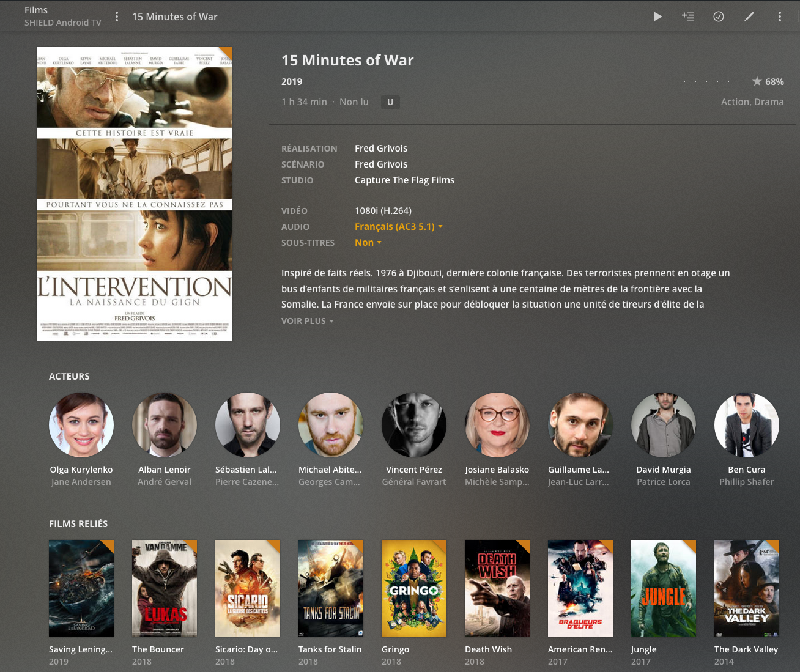
Task: Click the 68% rating score
Action: [x=774, y=82]
